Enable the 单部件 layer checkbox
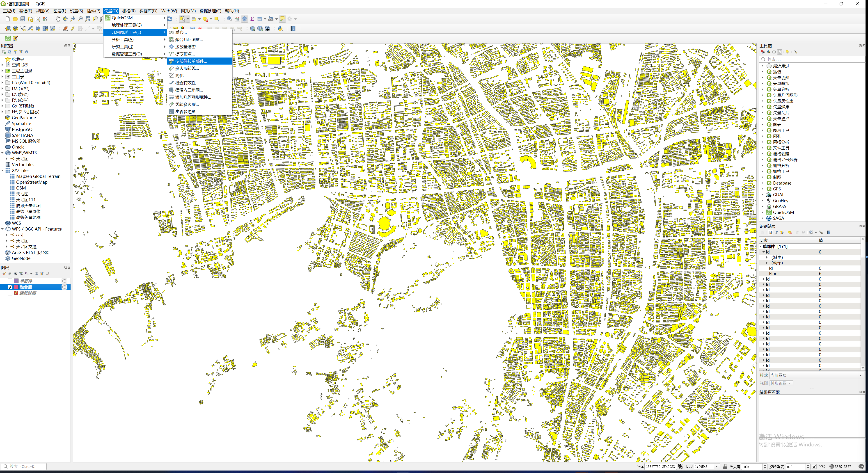The width and height of the screenshot is (868, 473). [x=10, y=281]
